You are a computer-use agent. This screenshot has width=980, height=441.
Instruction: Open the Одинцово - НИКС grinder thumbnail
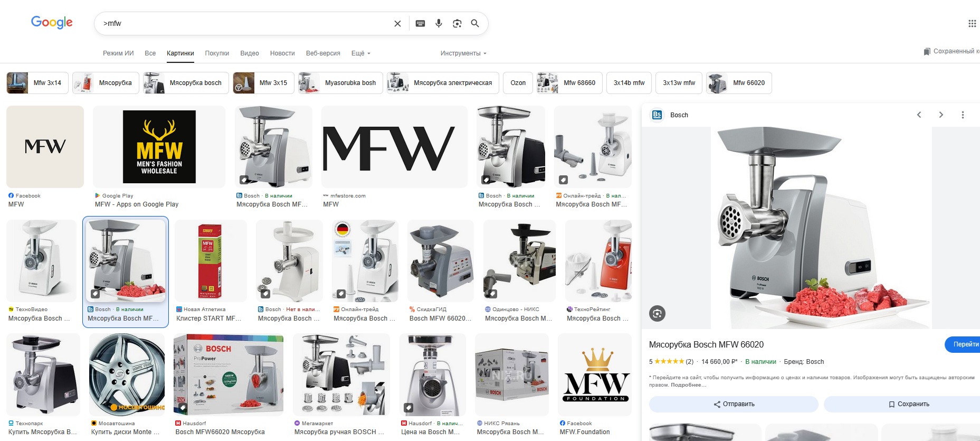point(519,261)
